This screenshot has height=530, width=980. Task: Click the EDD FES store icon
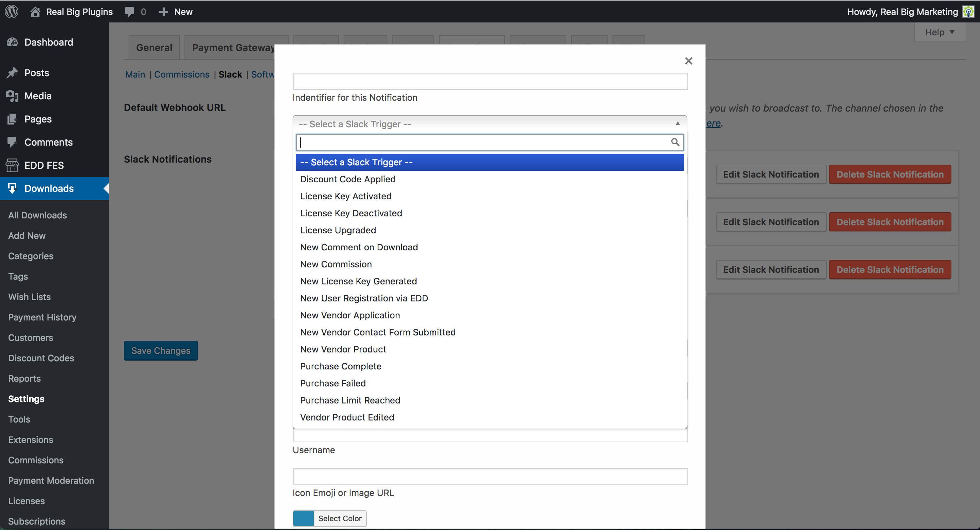(12, 165)
